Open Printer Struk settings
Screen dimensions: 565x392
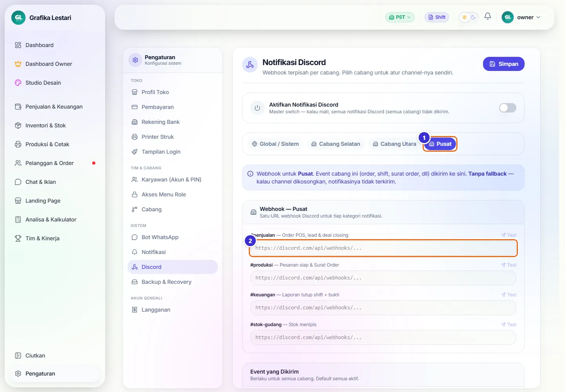(x=173, y=137)
